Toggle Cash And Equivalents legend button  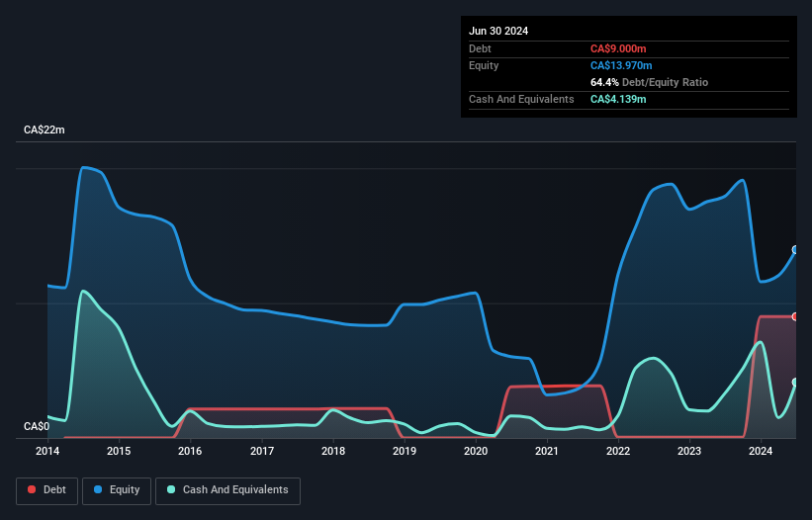click(227, 490)
